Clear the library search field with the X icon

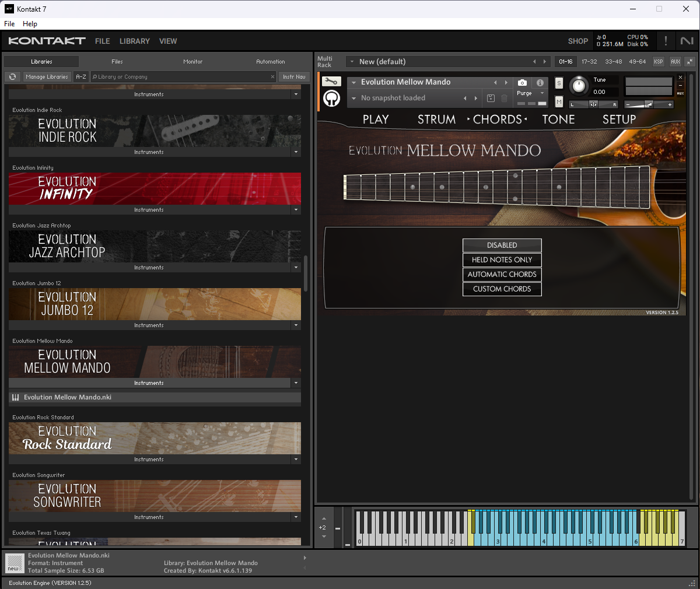click(272, 76)
